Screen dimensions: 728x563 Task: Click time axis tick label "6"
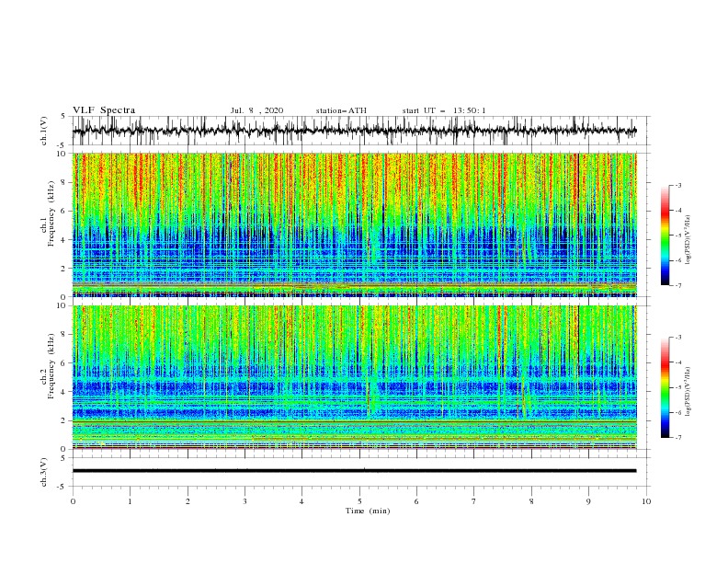pos(416,501)
